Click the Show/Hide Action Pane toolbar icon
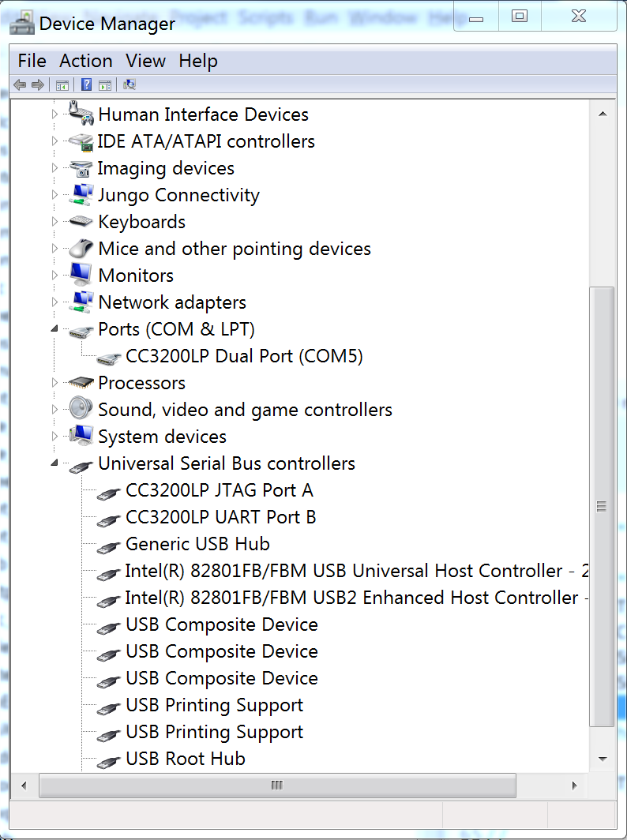Viewport: 627px width, 840px height. point(104,84)
